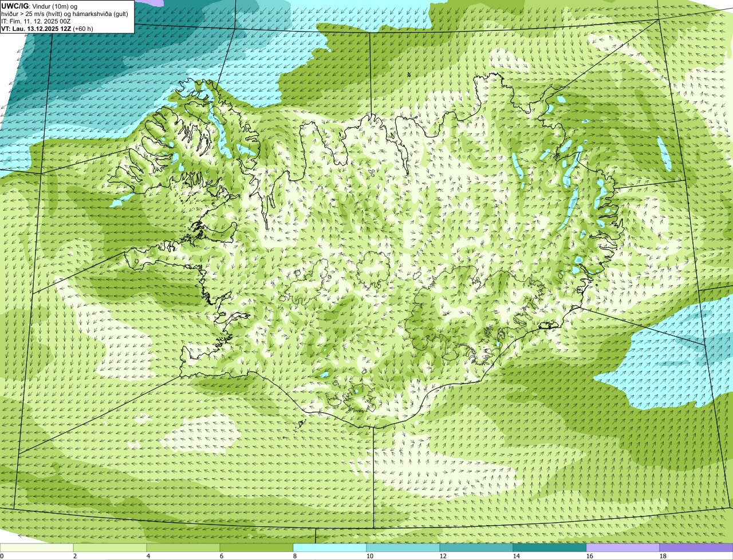Click the legend tick label "18"
Screen dimensions: 733x560
(663, 556)
